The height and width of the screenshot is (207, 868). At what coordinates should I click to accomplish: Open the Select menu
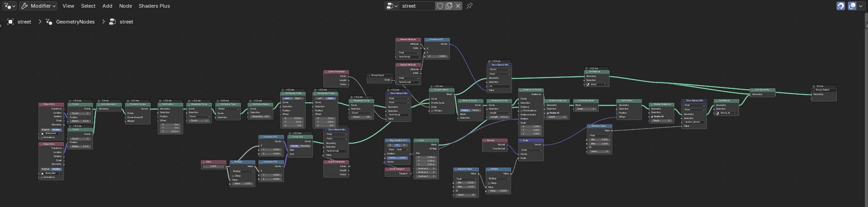(88, 6)
